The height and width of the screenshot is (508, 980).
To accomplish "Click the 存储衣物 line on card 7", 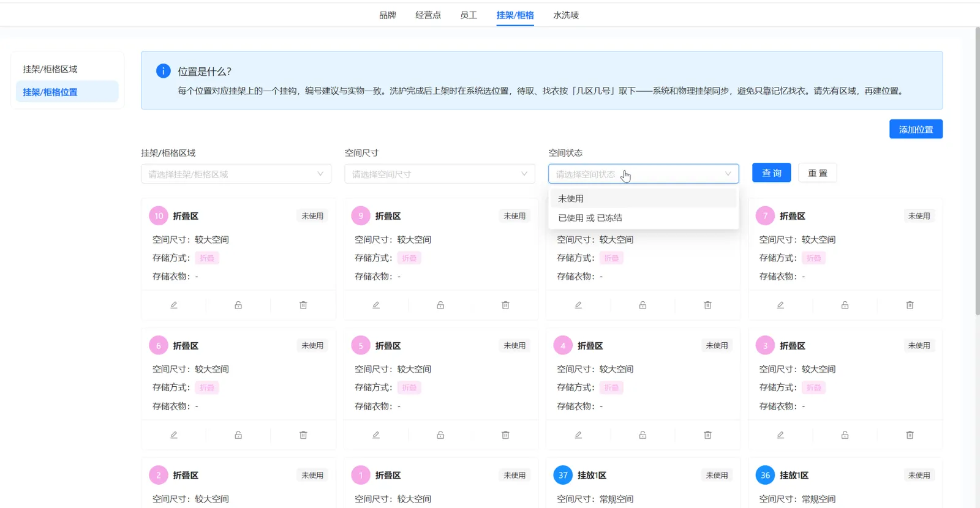I will tap(782, 277).
